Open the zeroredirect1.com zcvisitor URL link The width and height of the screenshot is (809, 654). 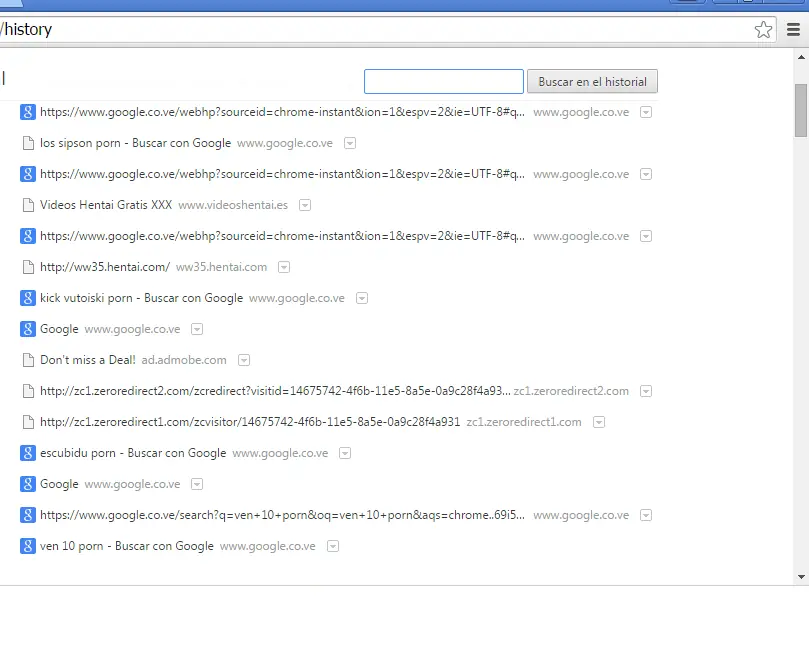click(250, 422)
